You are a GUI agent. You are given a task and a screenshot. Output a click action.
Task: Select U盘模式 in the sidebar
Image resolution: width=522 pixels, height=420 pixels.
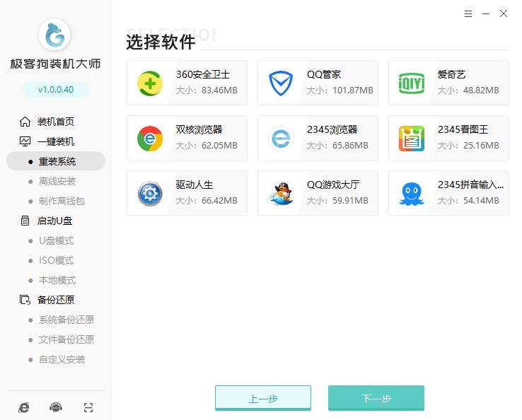[57, 240]
